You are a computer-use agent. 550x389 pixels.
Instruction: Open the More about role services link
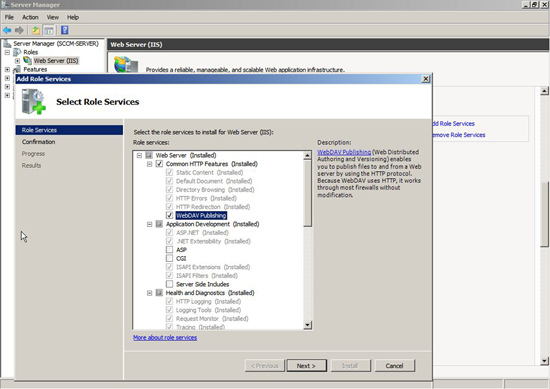point(165,337)
